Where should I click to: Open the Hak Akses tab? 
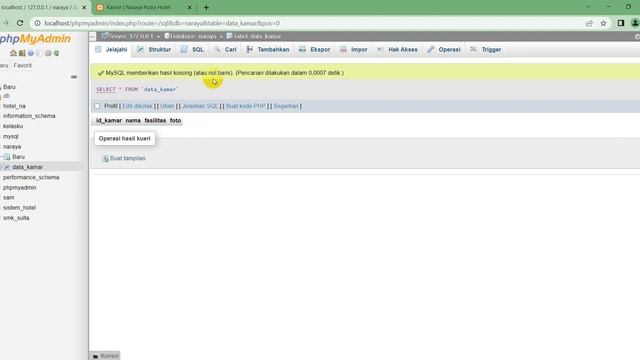[398, 49]
